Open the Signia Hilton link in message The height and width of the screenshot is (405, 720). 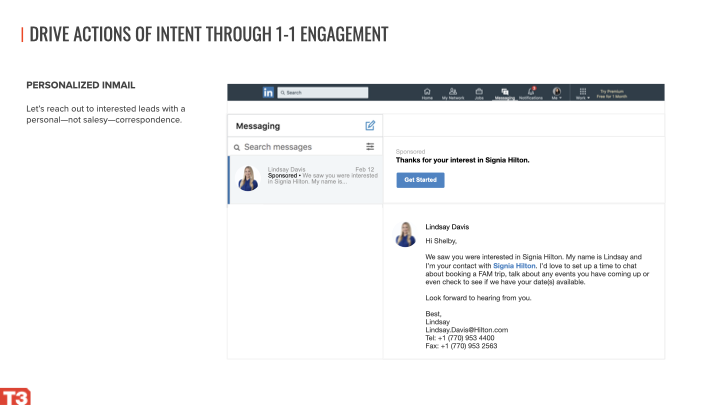(514, 266)
